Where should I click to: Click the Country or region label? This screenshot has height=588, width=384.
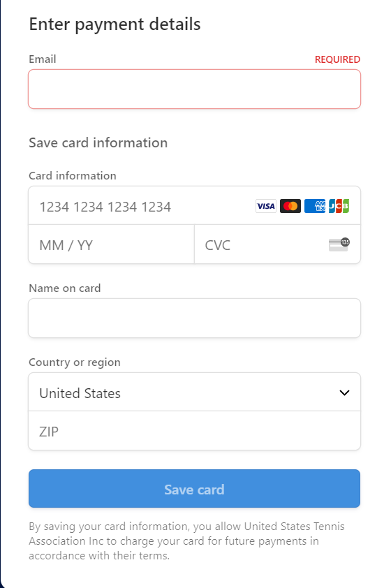point(75,362)
